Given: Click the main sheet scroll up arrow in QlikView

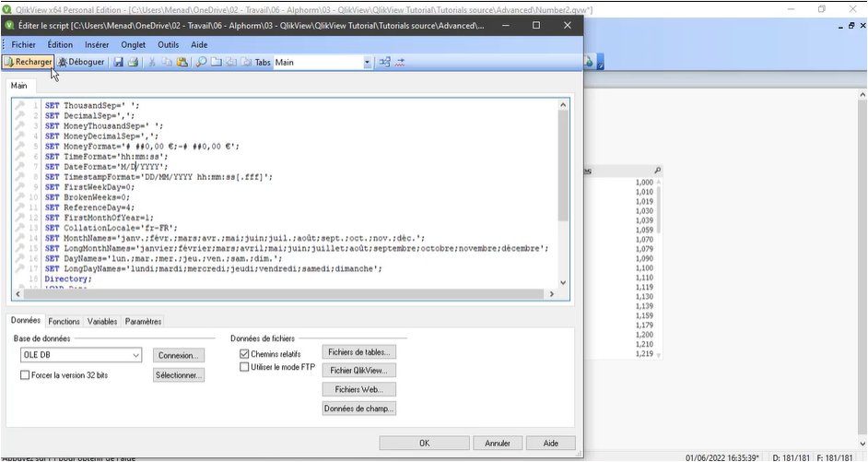Looking at the screenshot, I should (862, 95).
